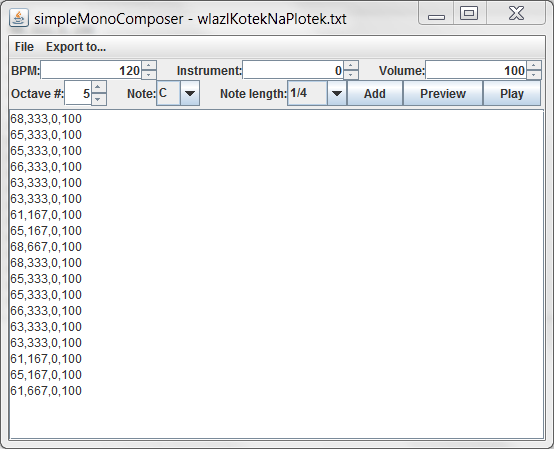Increase Octave with up arrow
This screenshot has width=554, height=449.
point(99,87)
